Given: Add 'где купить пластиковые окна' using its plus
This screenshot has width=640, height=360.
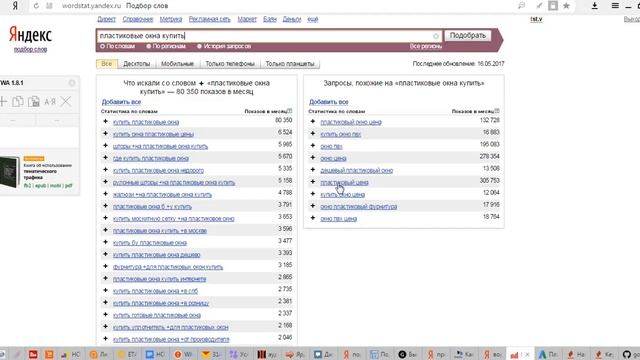Looking at the screenshot, I should tap(106, 158).
